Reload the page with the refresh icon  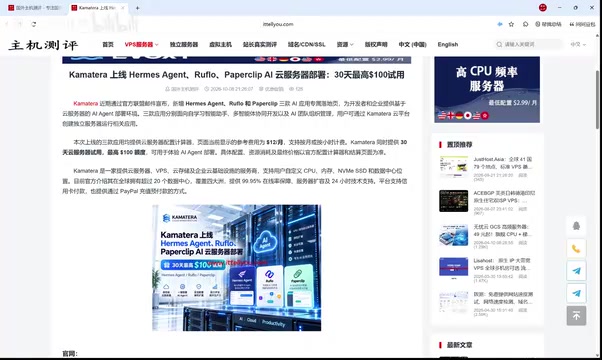pyautogui.click(x=34, y=24)
